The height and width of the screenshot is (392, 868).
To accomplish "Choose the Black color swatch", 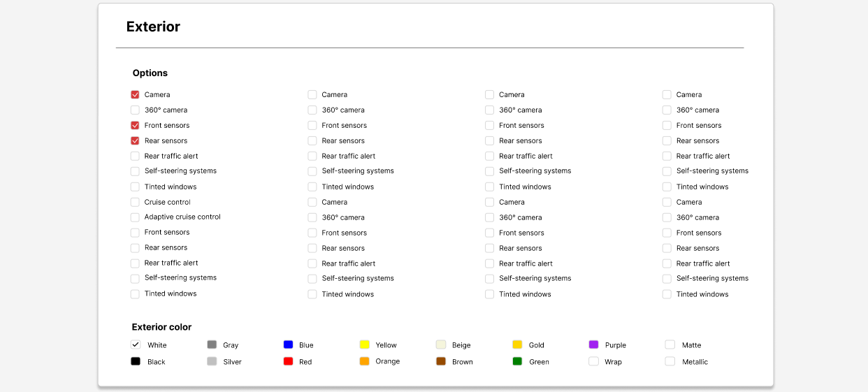I will click(136, 361).
